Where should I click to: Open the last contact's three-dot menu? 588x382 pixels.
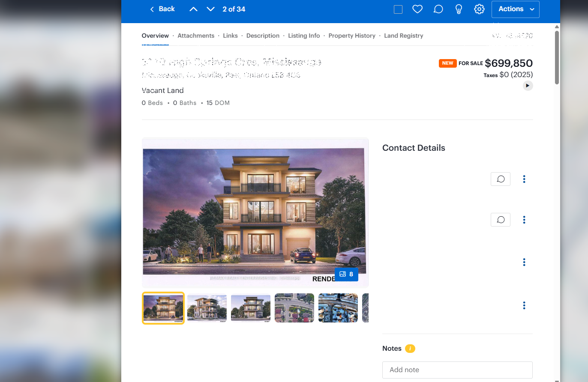(x=524, y=305)
